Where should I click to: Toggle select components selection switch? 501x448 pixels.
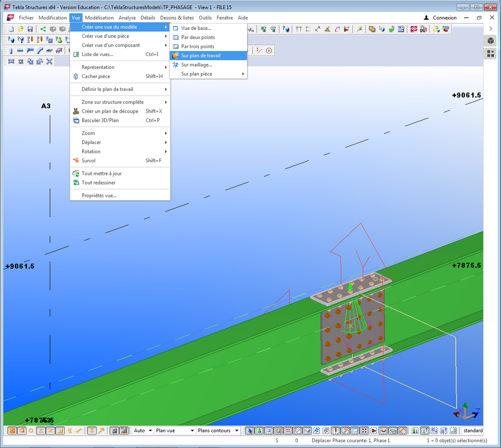click(259, 431)
